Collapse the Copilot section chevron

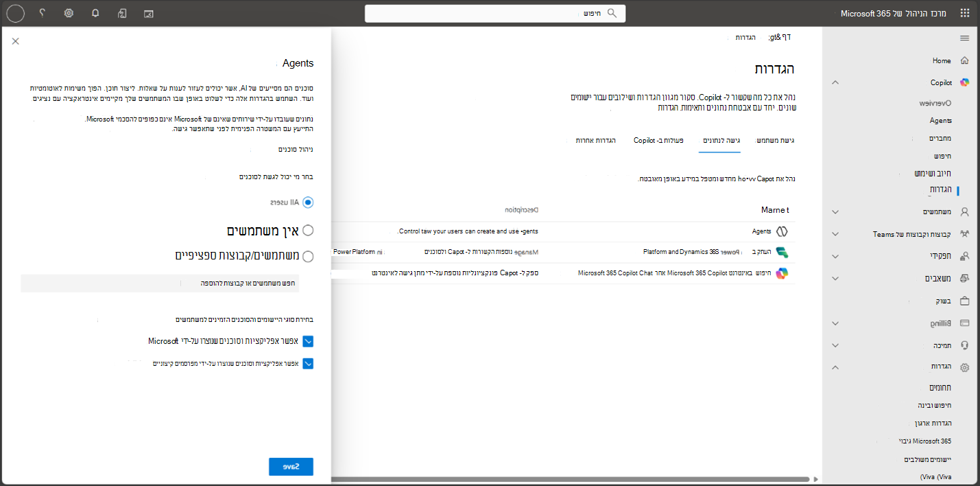(835, 82)
